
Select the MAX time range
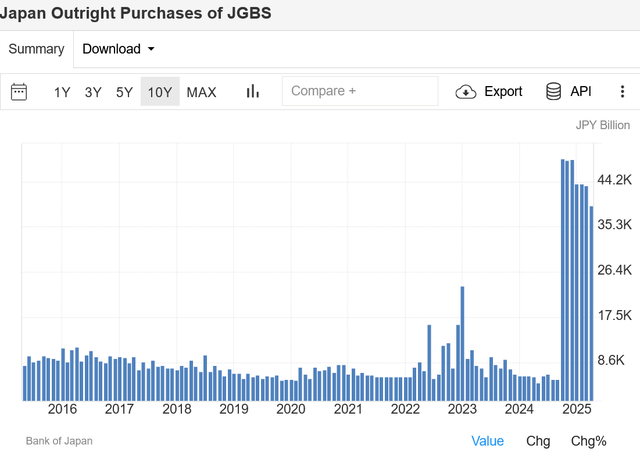point(202,92)
